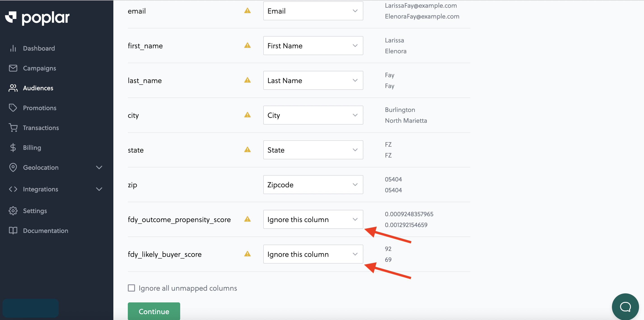
Task: Click warning icon next to first_name
Action: pos(247,45)
